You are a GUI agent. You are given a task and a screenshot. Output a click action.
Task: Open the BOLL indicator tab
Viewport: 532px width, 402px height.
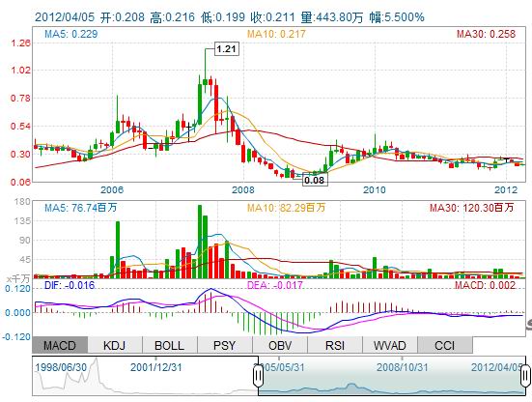click(x=170, y=345)
